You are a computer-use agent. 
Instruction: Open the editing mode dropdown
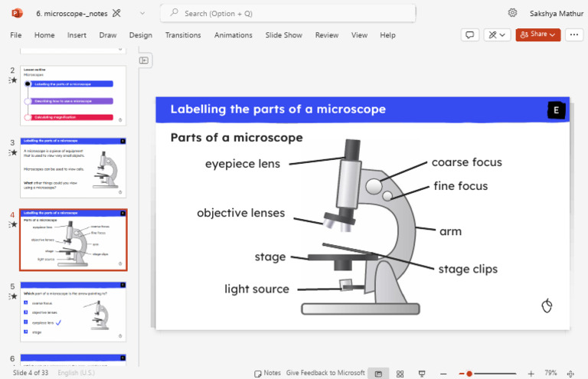click(x=497, y=34)
